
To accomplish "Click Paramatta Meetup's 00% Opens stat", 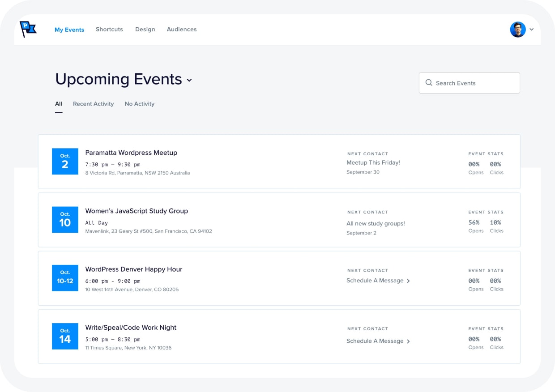I will [476, 168].
